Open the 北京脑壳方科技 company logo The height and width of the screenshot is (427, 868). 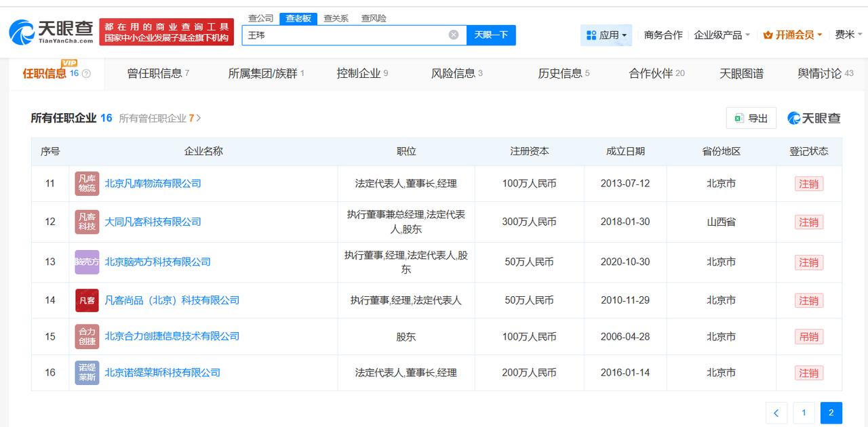coord(87,262)
